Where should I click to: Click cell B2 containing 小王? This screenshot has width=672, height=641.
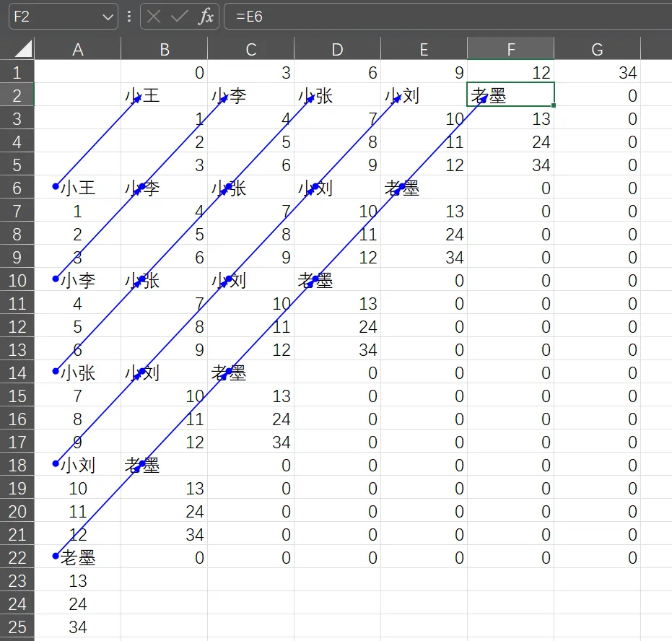point(164,95)
